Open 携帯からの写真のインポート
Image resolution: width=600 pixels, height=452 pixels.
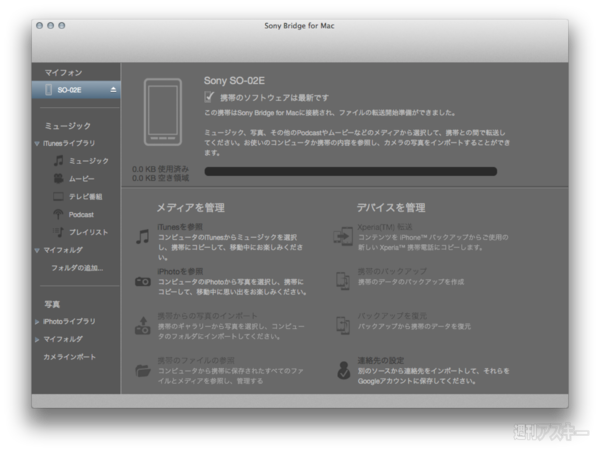click(207, 316)
